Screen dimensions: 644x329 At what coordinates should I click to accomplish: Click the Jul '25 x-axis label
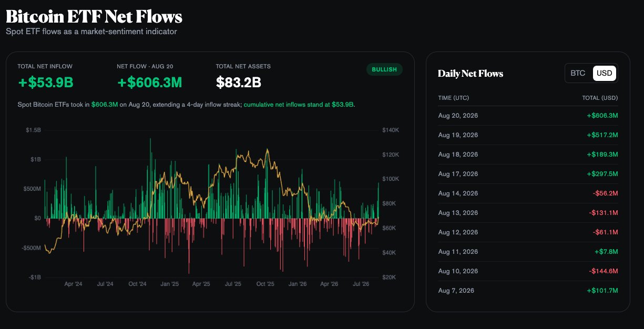coord(233,284)
